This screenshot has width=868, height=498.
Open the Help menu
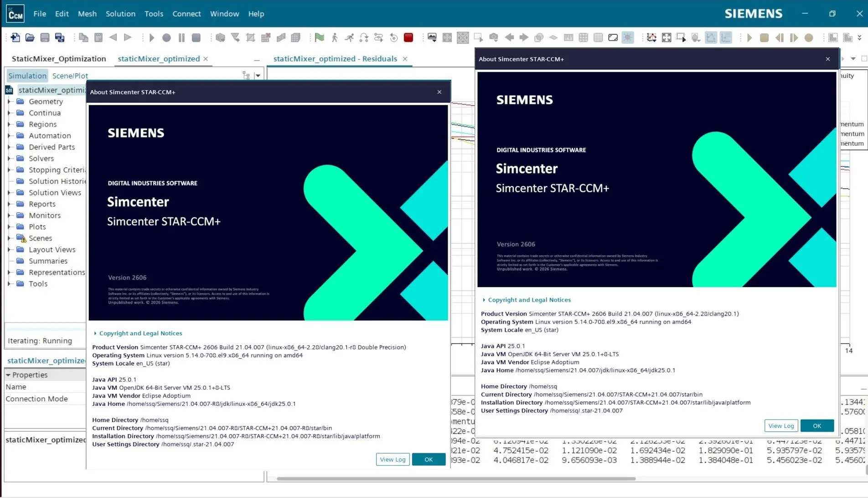tap(256, 14)
